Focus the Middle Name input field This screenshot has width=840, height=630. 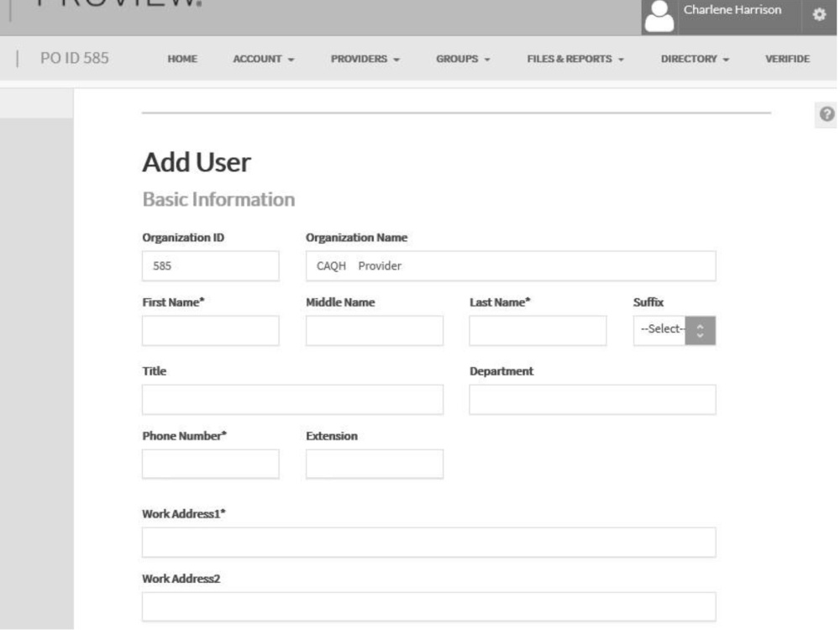375,330
